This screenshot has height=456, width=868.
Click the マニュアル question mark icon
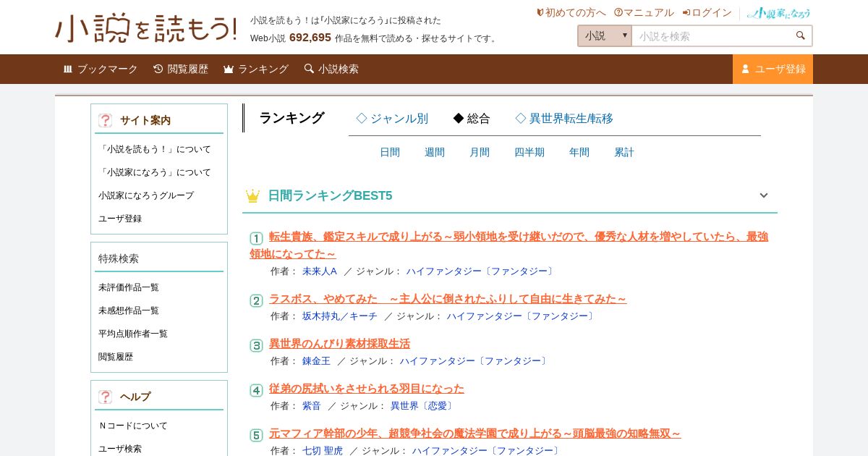coord(618,12)
